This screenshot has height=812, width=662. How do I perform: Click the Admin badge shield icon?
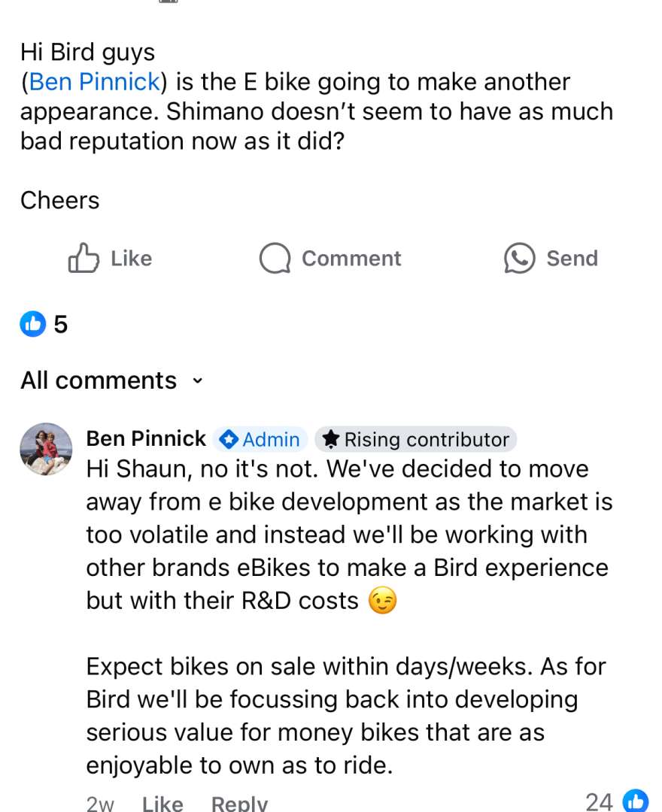point(228,439)
